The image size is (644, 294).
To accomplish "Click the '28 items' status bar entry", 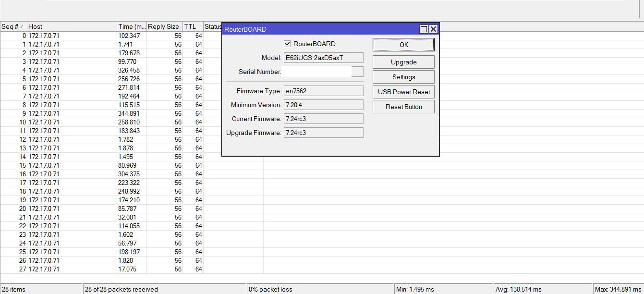I will 42,289.
